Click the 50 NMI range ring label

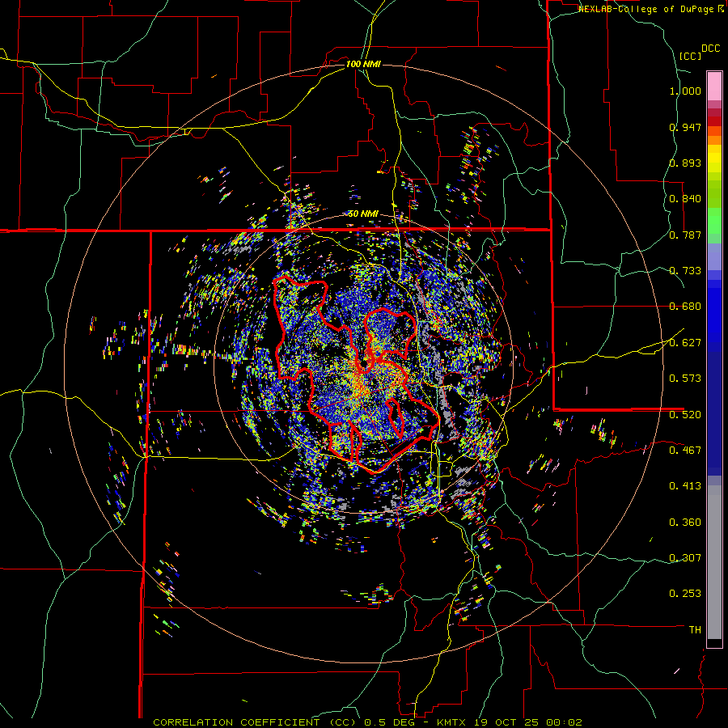(363, 214)
